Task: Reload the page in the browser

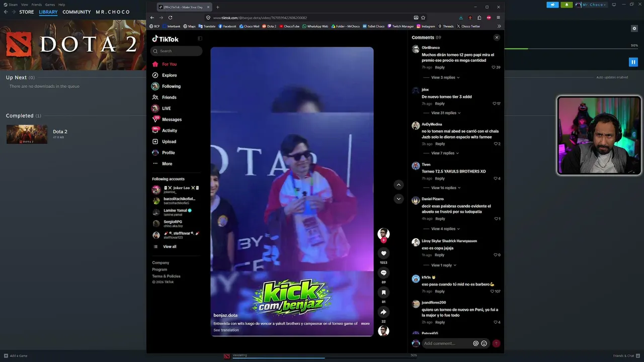Action: coord(170,18)
